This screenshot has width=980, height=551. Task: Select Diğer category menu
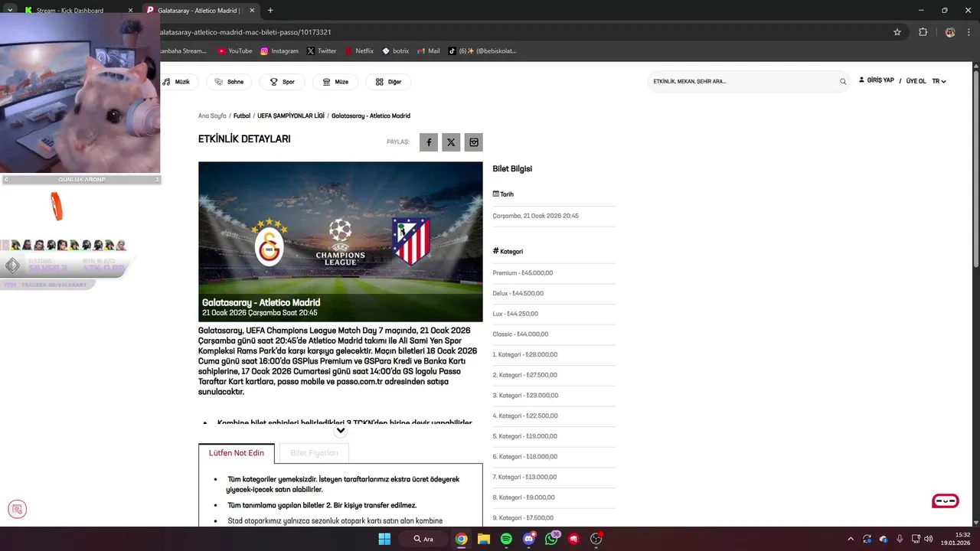pyautogui.click(x=388, y=82)
